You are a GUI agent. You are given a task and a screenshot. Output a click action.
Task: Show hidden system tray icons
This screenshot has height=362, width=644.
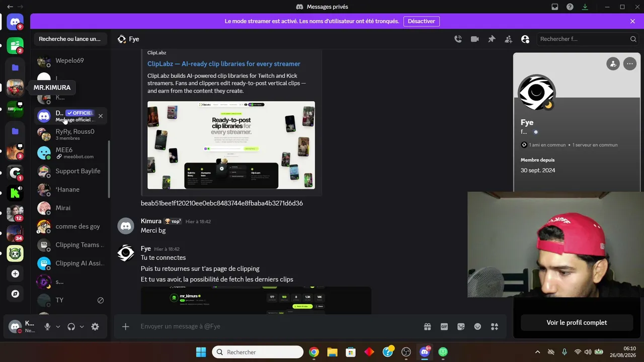click(x=537, y=352)
